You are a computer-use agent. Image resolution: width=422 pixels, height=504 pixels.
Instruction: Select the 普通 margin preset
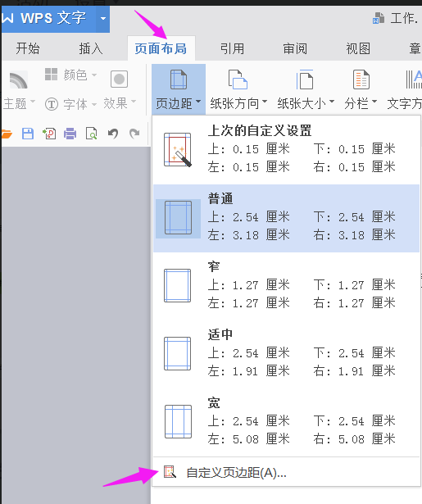point(286,218)
